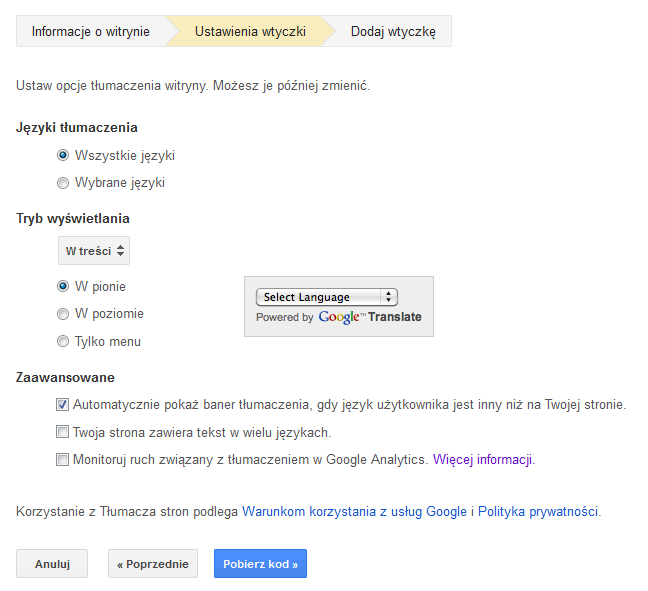The image size is (648, 591).
Task: Go to Informacje o witrynie step
Action: [x=91, y=31]
